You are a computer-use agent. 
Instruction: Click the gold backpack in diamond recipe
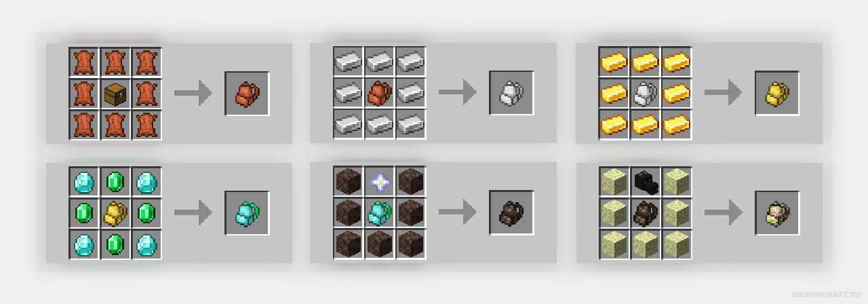tap(115, 213)
